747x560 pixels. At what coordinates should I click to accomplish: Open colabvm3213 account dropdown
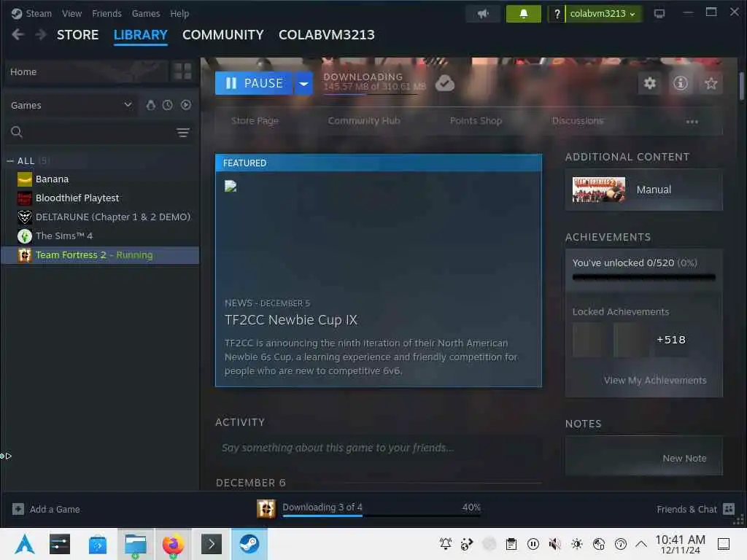point(603,14)
